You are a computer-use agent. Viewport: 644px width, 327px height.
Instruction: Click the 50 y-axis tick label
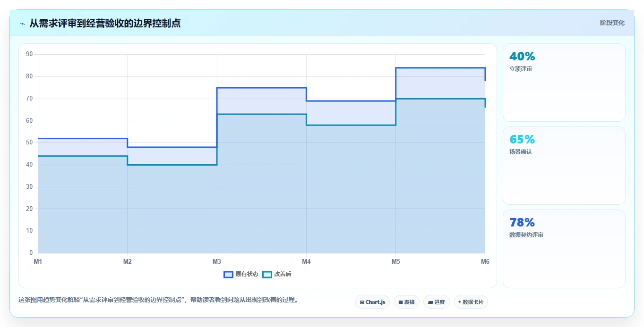29,143
